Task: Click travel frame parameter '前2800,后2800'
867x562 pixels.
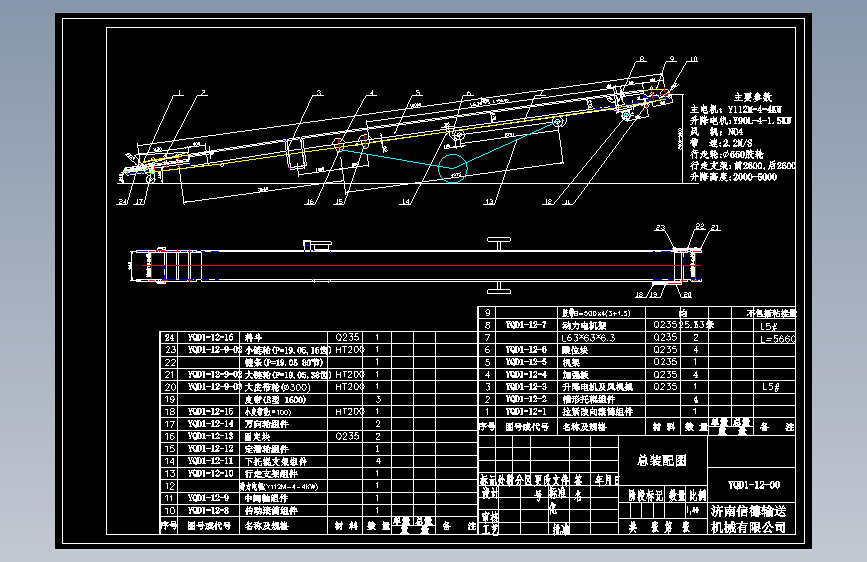Action: [764, 165]
